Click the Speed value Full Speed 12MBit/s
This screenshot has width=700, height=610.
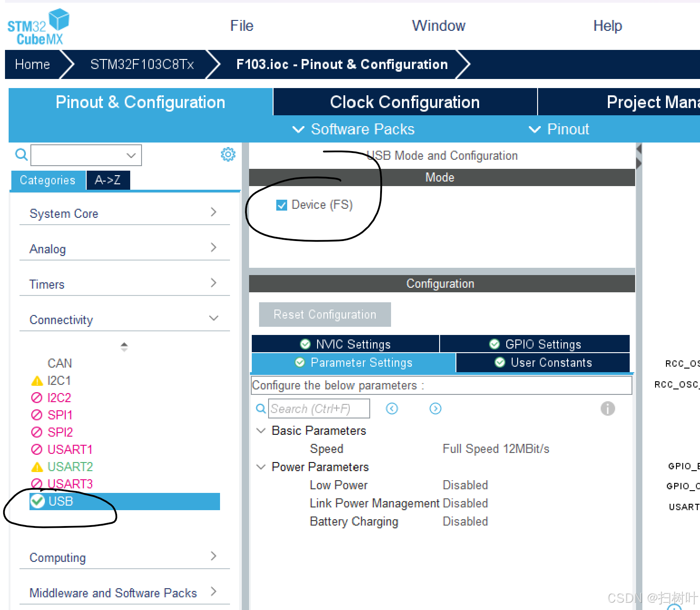pyautogui.click(x=496, y=449)
